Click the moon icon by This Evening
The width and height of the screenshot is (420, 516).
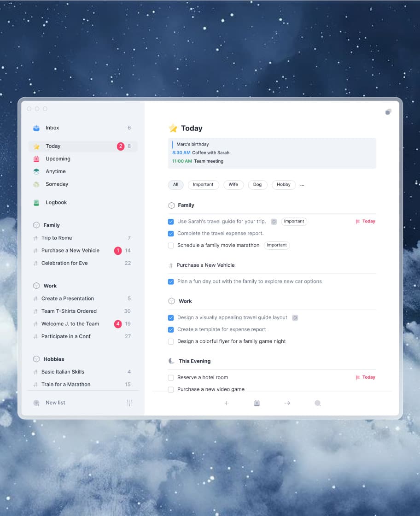point(171,361)
